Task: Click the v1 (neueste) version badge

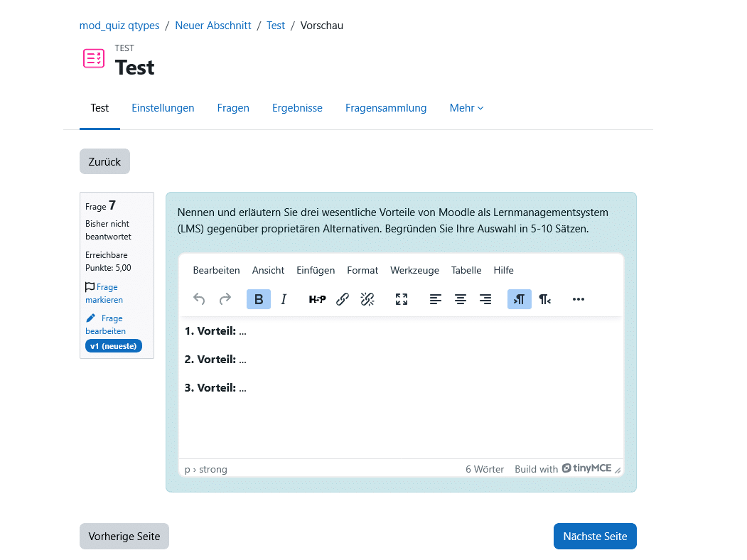Action: 114,346
